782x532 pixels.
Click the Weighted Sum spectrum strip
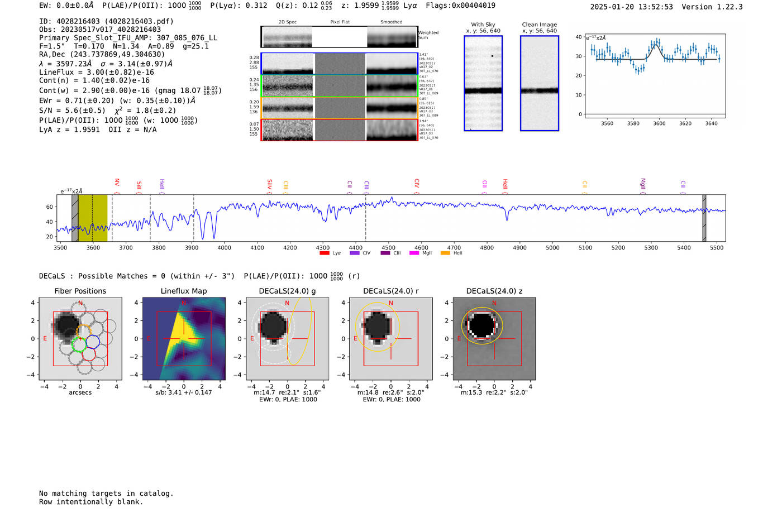click(340, 37)
